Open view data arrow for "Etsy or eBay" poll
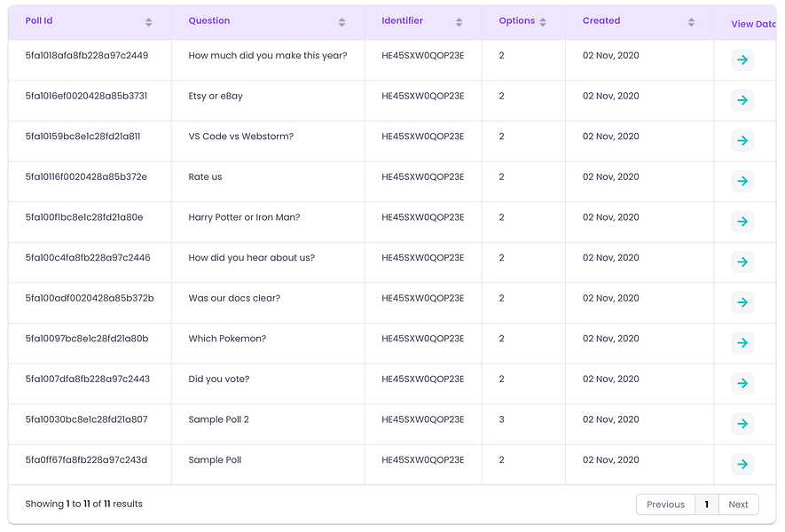This screenshot has width=785, height=532. pos(742,100)
